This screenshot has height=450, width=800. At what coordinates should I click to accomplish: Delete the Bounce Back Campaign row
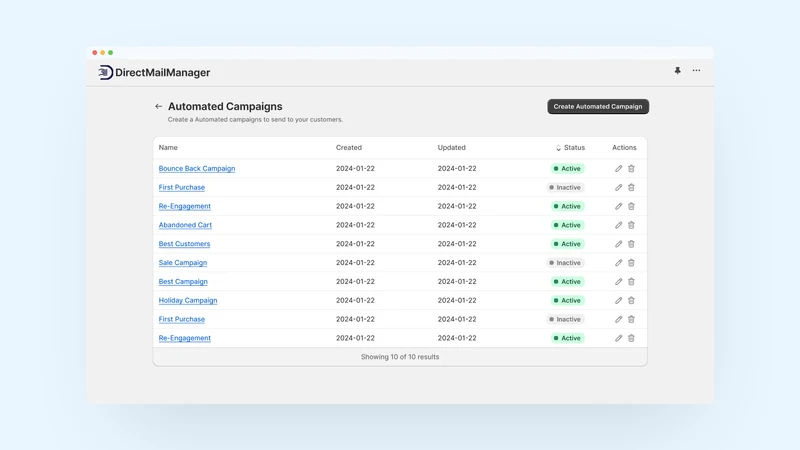pos(631,168)
